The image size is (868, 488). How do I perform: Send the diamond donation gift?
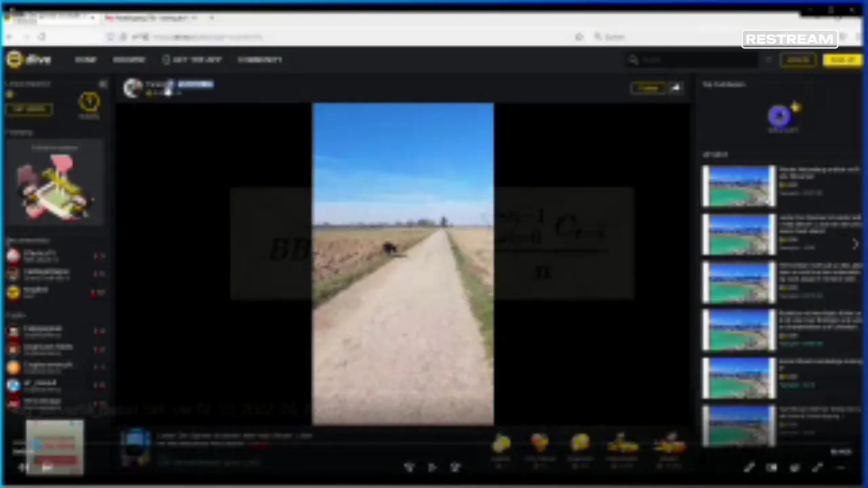pyautogui.click(x=580, y=445)
